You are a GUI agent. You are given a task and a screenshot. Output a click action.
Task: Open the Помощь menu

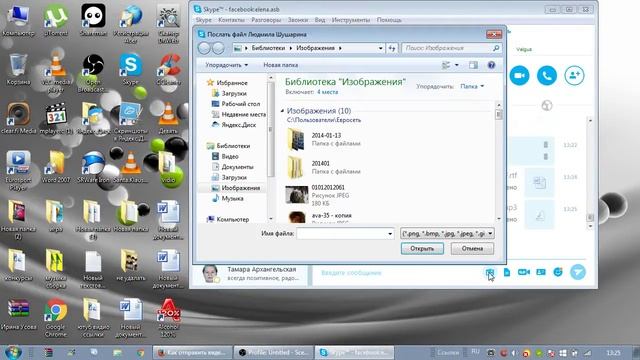click(389, 20)
